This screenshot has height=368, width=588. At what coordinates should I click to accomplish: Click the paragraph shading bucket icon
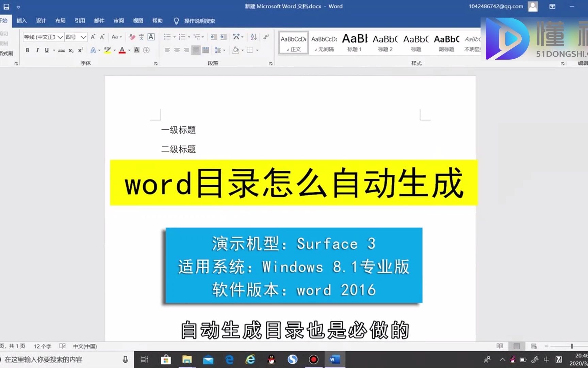pyautogui.click(x=235, y=50)
